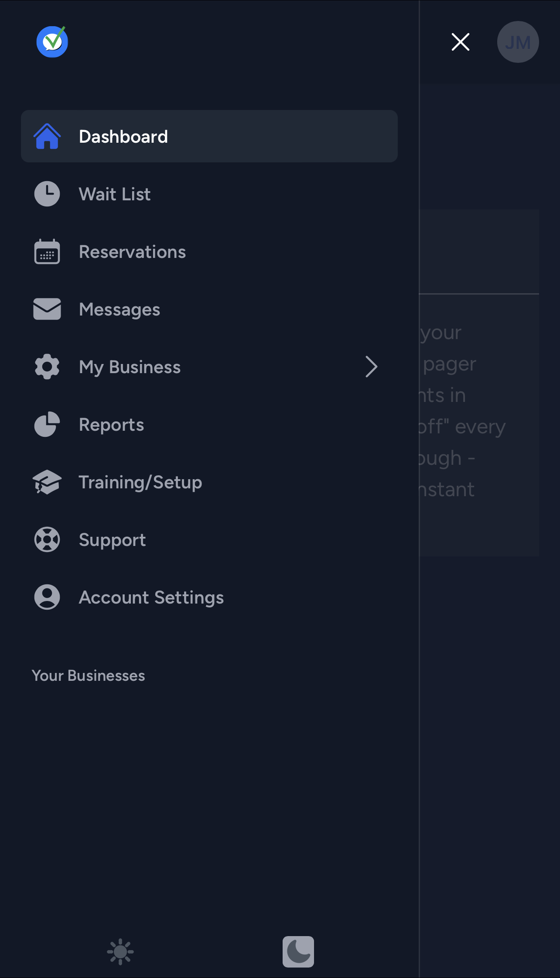This screenshot has width=560, height=978.
Task: Select the app logo checkmark icon
Action: [x=52, y=41]
